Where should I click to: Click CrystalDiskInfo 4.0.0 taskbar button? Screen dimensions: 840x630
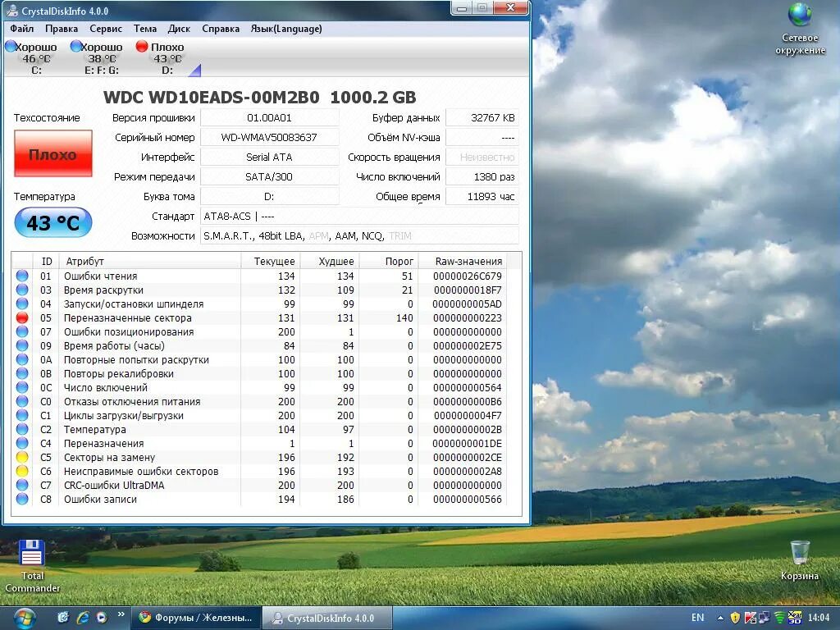coord(328,619)
